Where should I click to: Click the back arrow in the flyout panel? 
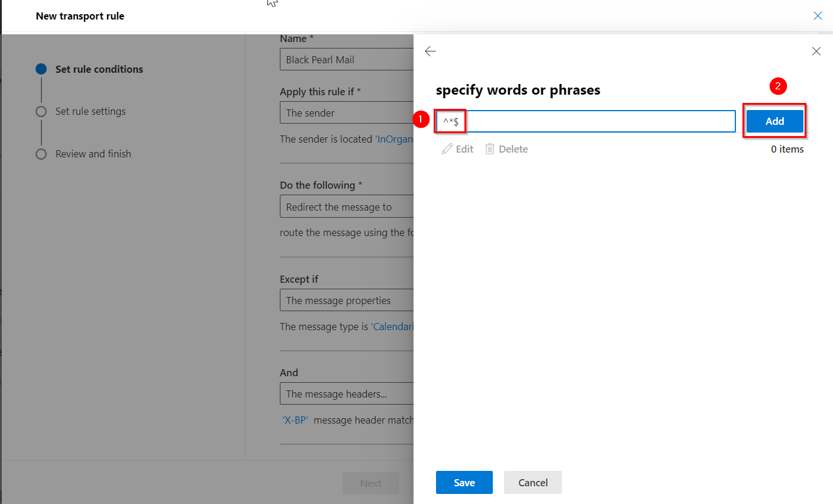[430, 51]
